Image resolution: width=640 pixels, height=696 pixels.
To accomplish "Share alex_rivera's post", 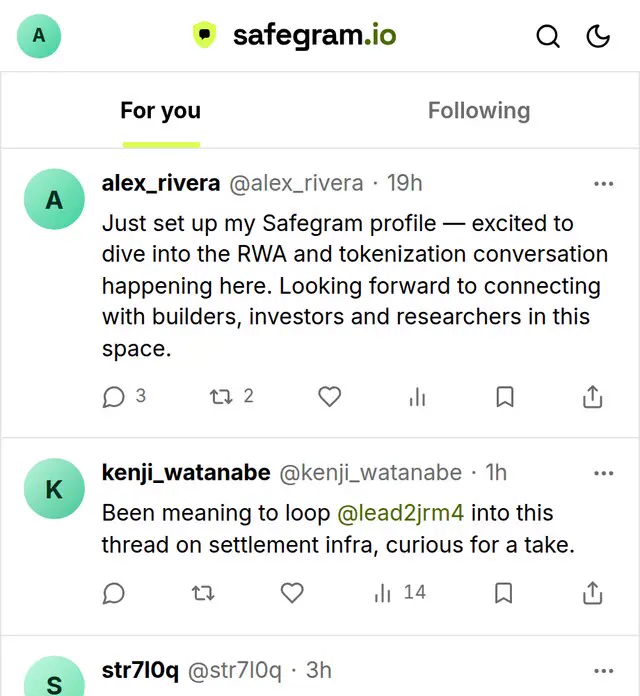I will [x=593, y=396].
